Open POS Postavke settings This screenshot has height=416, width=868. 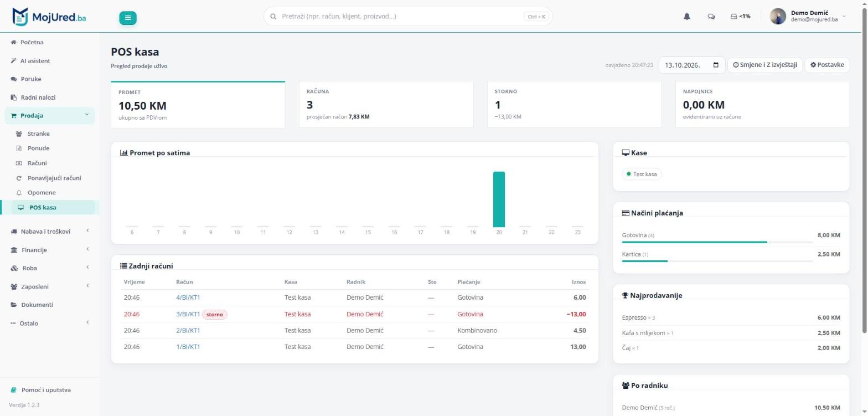click(827, 65)
